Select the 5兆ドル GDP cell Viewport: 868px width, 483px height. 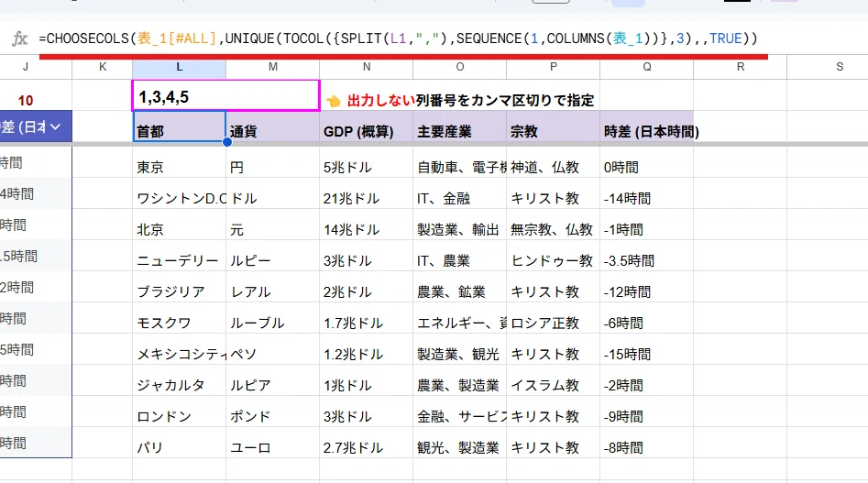[367, 162]
